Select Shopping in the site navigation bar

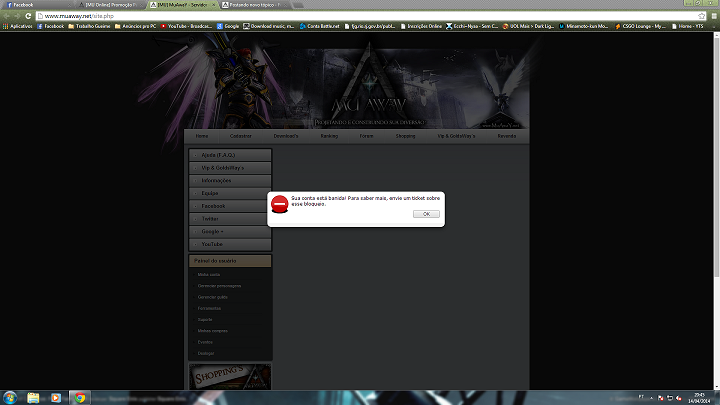(405, 135)
